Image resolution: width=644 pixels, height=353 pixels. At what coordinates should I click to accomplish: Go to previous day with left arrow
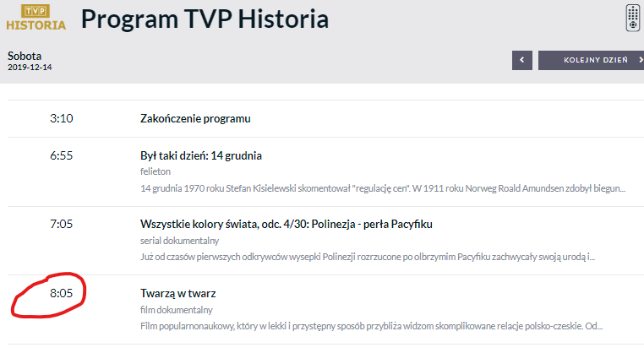522,60
